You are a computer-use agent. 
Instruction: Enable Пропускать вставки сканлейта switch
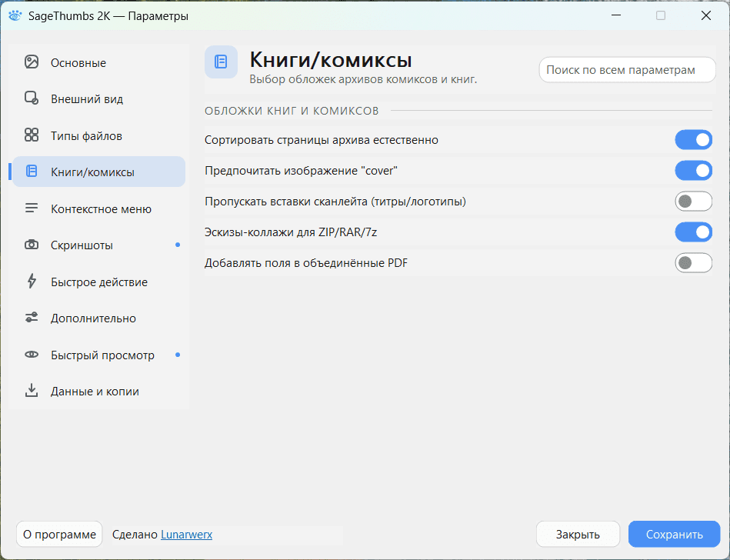tap(693, 201)
